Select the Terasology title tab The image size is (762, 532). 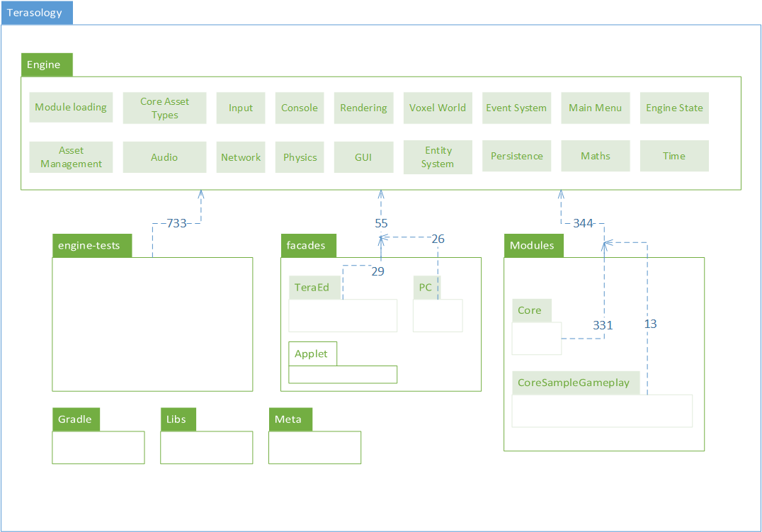click(x=36, y=13)
